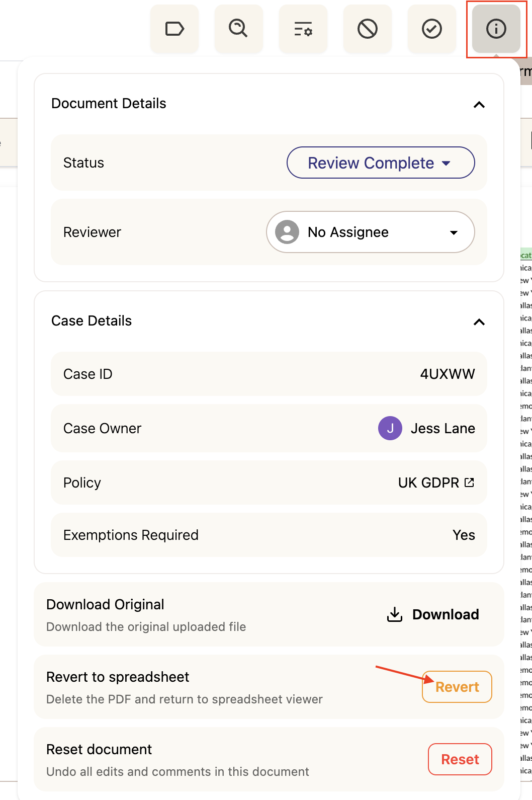Click the external link icon beside UK GDPR
This screenshot has width=532, height=800.
point(469,483)
